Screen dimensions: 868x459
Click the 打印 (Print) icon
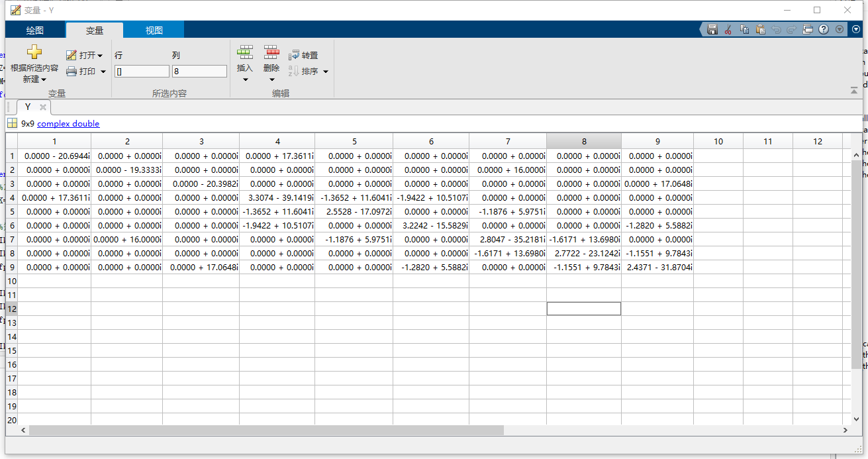[x=71, y=72]
